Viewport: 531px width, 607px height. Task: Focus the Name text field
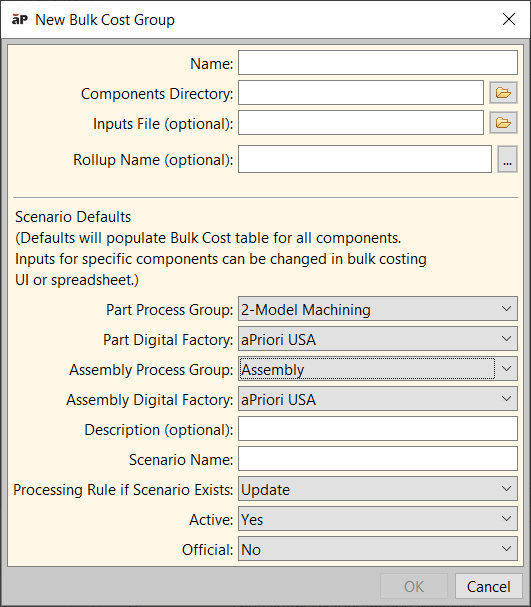[378, 62]
